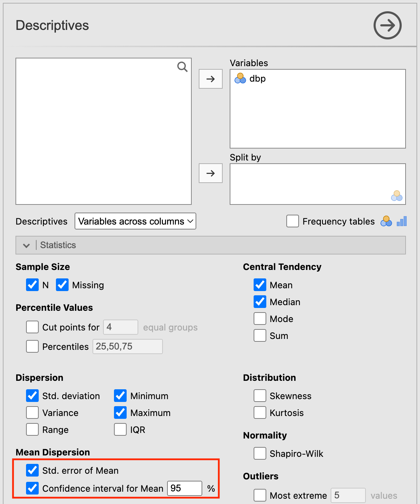Uncheck the Median checkbox
This screenshot has height=504, width=420.
[x=260, y=302]
